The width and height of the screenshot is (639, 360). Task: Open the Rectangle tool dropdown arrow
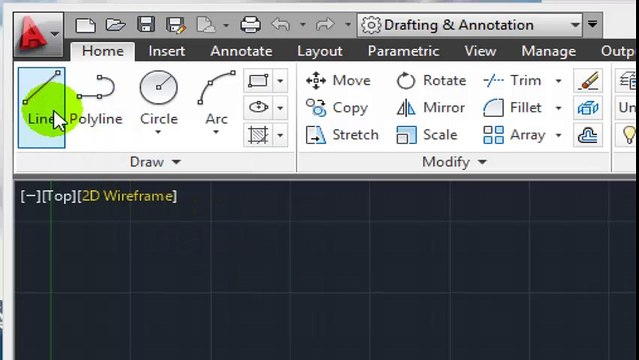click(x=280, y=81)
